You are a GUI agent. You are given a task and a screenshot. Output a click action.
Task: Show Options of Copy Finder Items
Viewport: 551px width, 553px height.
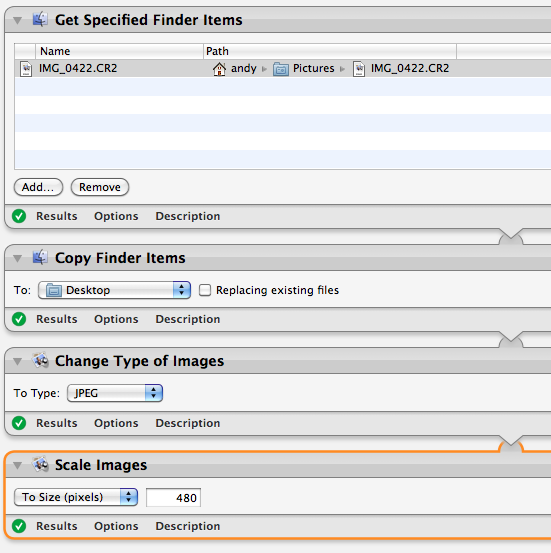(x=116, y=319)
